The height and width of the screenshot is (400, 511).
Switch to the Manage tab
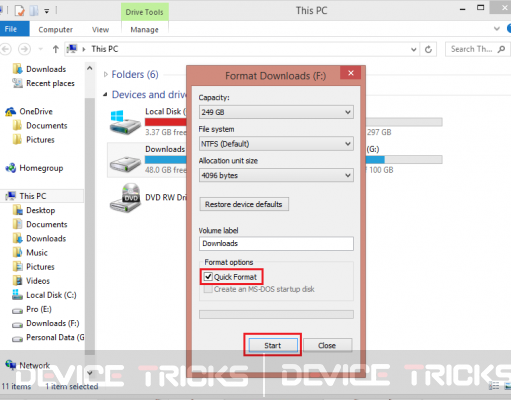coord(144,30)
